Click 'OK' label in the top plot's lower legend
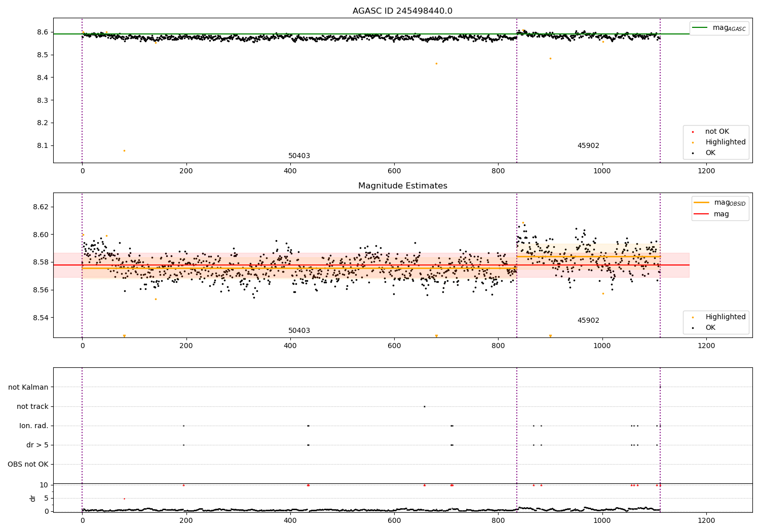Viewport: 760px width, 532px height. (x=710, y=153)
